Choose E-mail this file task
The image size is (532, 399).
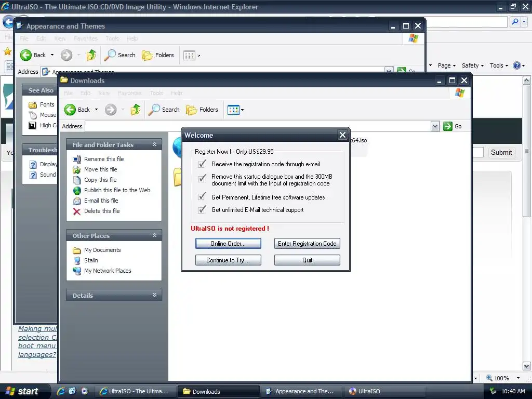(x=101, y=201)
